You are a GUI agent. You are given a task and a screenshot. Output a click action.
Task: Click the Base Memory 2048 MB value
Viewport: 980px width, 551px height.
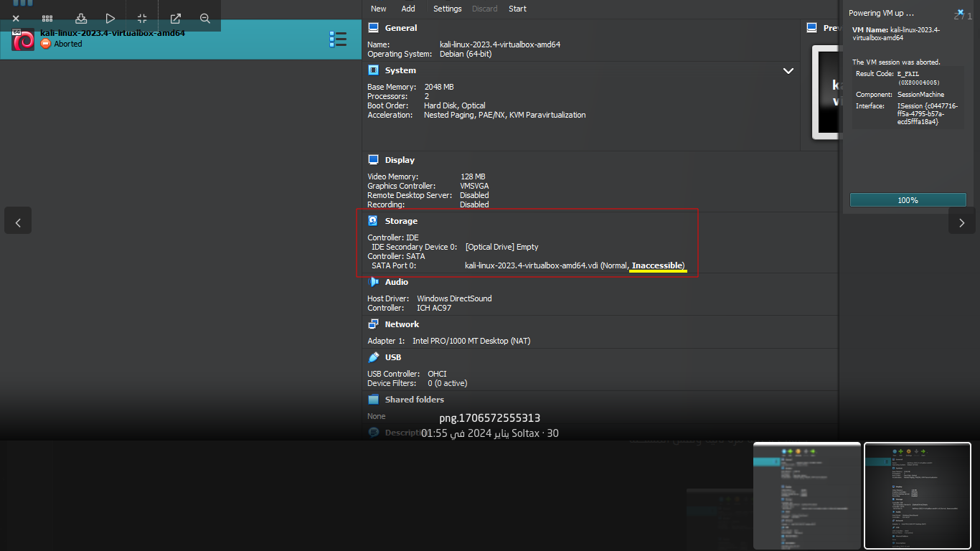click(439, 87)
